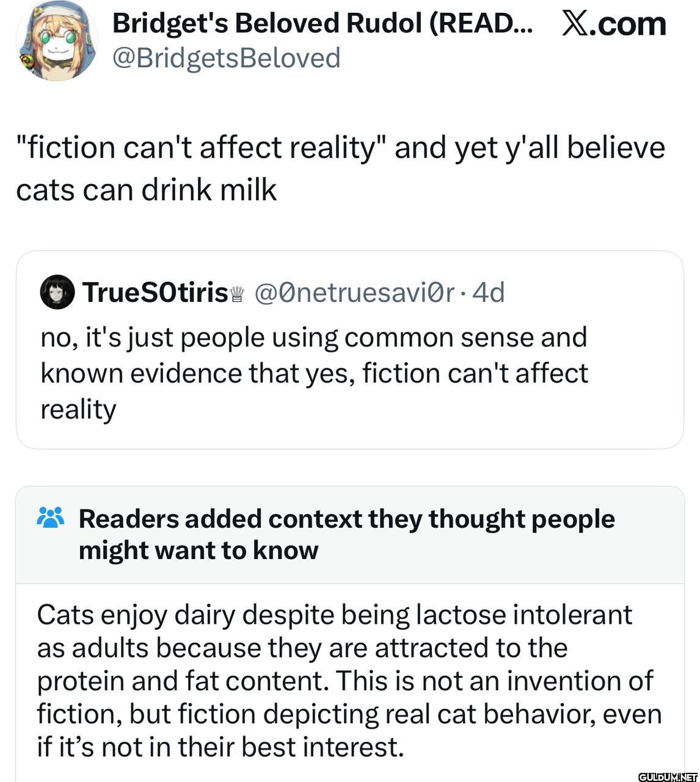This screenshot has height=782, width=700.
Task: Click the GULDUM.NET watermark logo
Action: pyautogui.click(x=668, y=777)
